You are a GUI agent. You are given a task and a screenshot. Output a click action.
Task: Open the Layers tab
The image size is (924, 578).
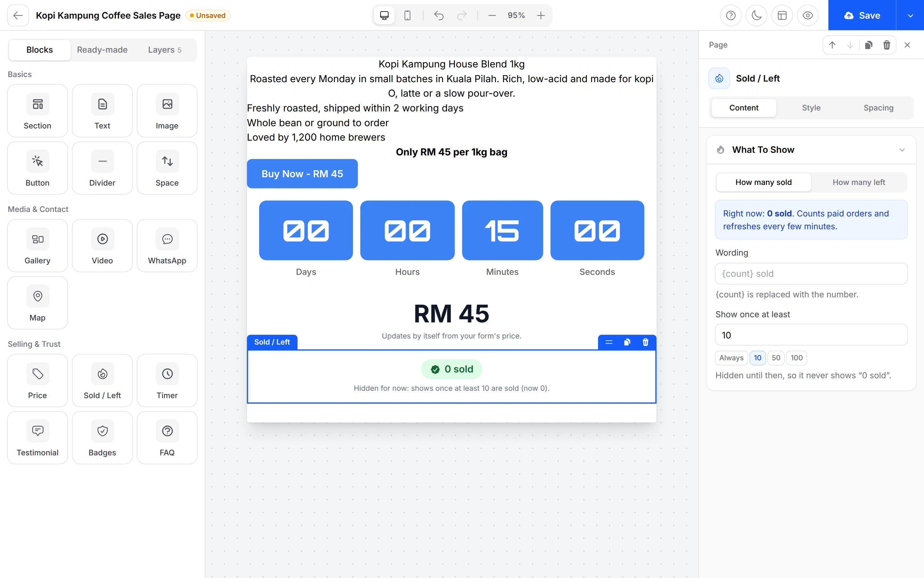click(x=165, y=50)
